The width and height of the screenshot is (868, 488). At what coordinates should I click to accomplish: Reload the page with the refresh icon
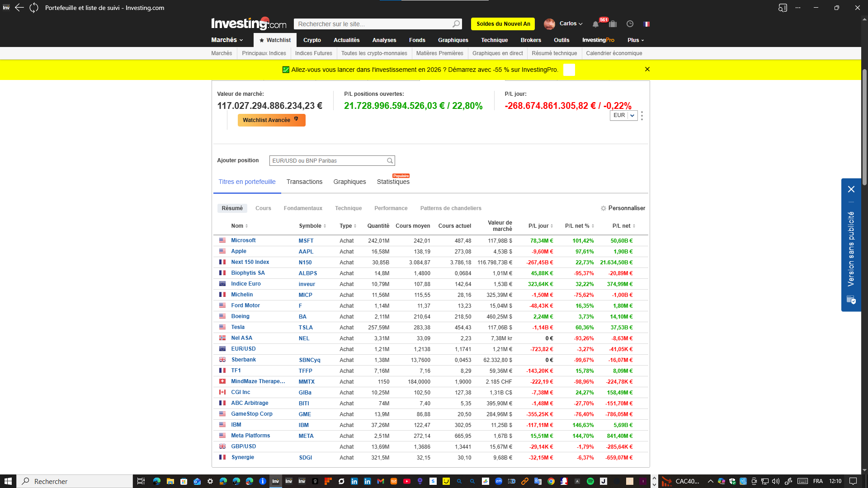(34, 8)
